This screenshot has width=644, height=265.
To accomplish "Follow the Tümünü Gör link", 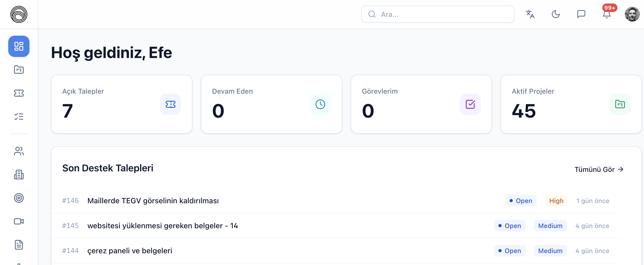I will (x=599, y=169).
